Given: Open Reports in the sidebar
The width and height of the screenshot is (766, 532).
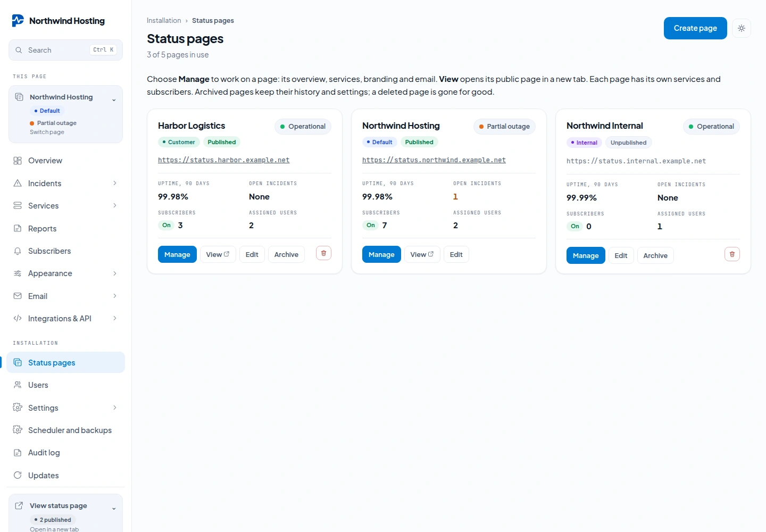Looking at the screenshot, I should coord(65,229).
